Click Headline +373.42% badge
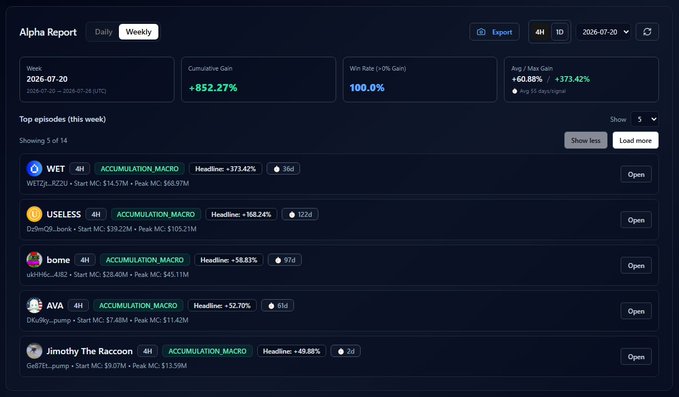This screenshot has width=679, height=397. pyautogui.click(x=225, y=169)
